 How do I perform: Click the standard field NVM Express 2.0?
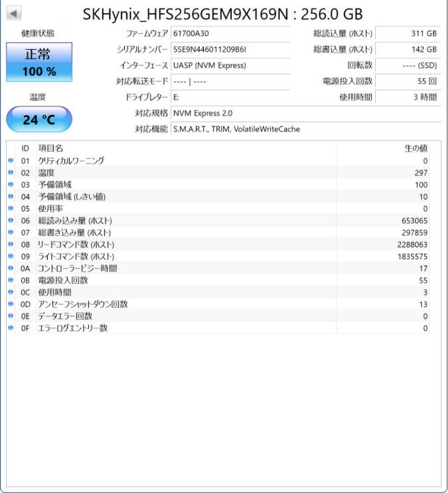coord(306,113)
